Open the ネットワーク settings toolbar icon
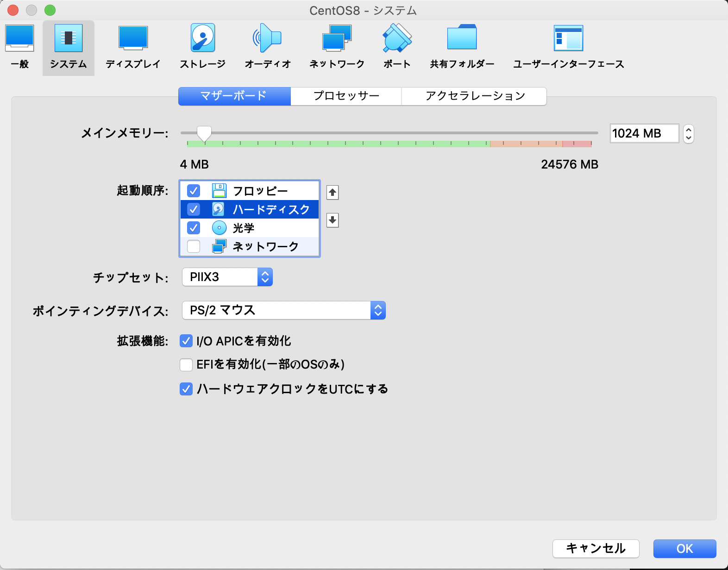Image resolution: width=728 pixels, height=570 pixels. [337, 47]
